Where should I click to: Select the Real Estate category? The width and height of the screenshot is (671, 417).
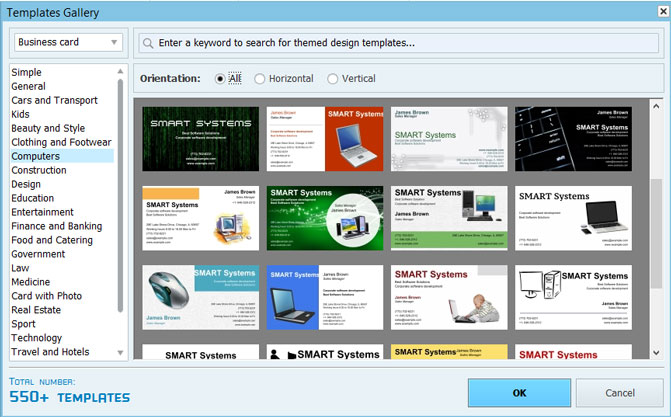pos(36,310)
